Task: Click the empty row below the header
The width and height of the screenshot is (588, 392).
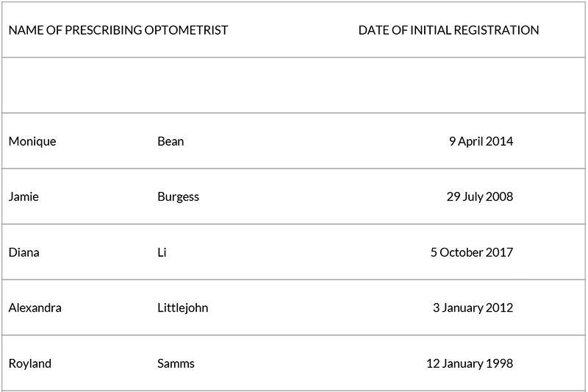Action: (x=294, y=85)
